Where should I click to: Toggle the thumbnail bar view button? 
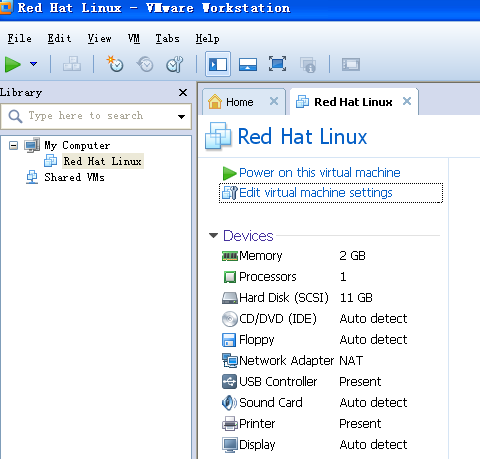click(x=248, y=64)
